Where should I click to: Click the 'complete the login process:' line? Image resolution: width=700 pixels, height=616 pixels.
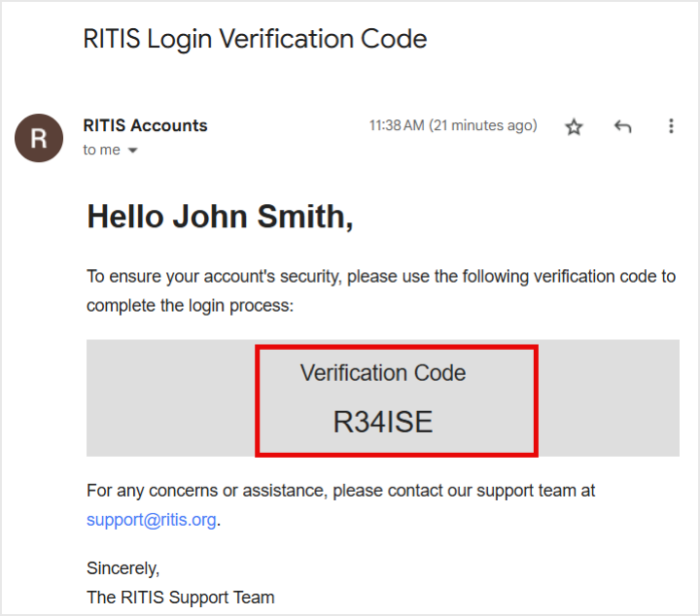tap(190, 305)
